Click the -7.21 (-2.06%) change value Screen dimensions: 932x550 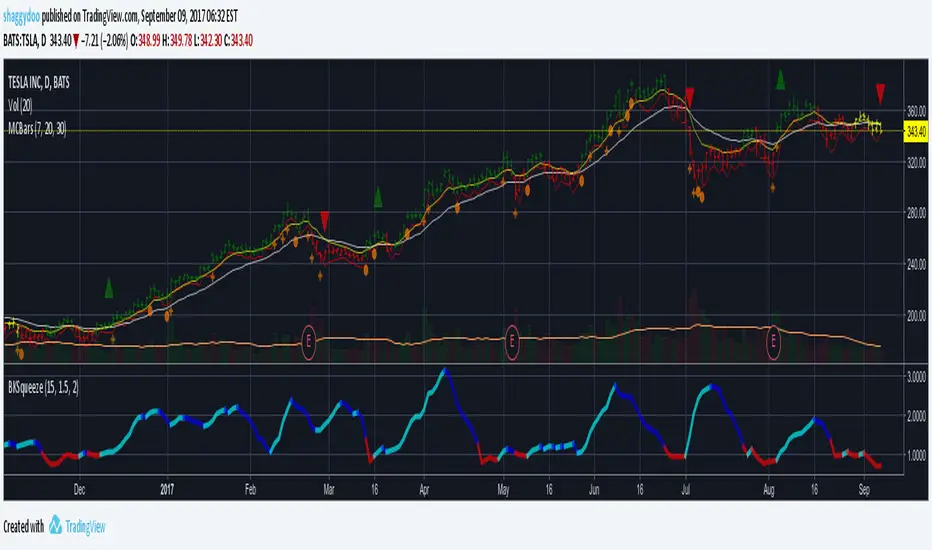[105, 41]
